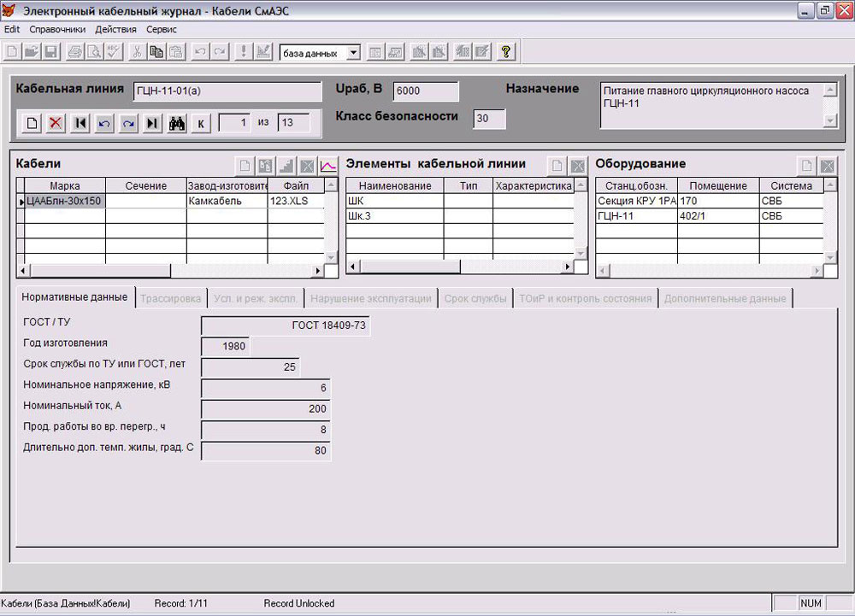
Task: Go to next record with the blue forward arrow
Action: [128, 123]
